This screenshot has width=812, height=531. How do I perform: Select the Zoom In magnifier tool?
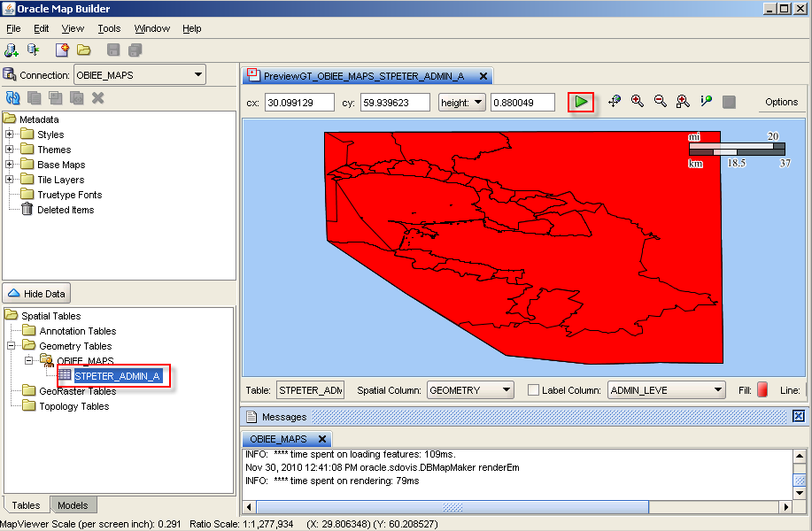[x=638, y=102]
